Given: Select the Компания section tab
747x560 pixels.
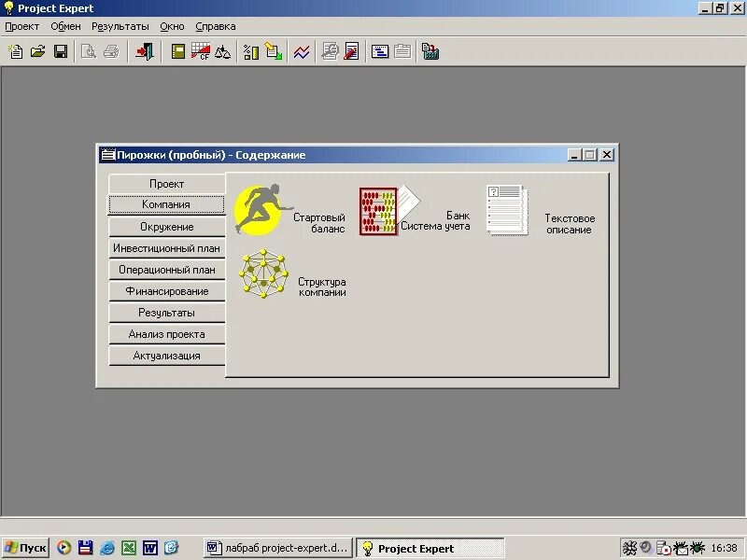Looking at the screenshot, I should (x=166, y=204).
